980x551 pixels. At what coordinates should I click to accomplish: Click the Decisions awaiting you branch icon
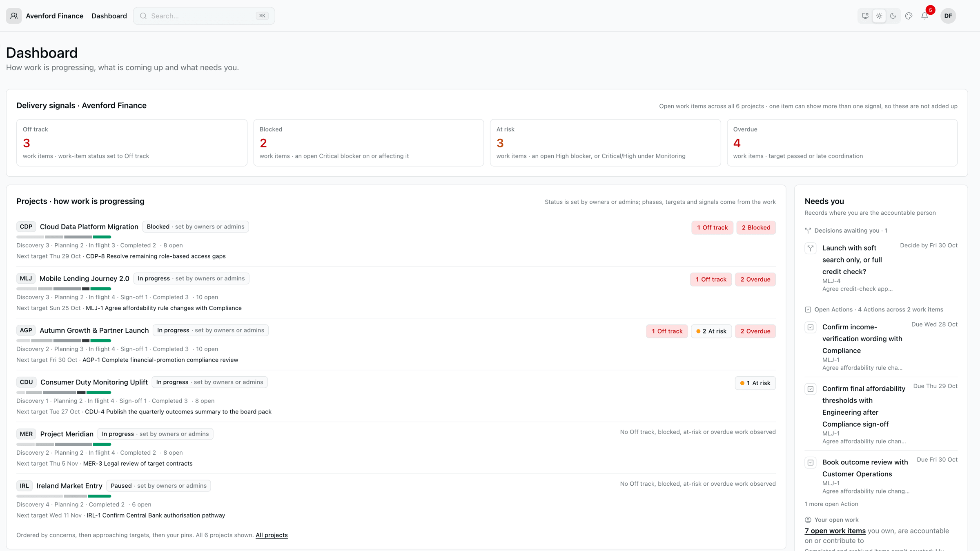(808, 231)
